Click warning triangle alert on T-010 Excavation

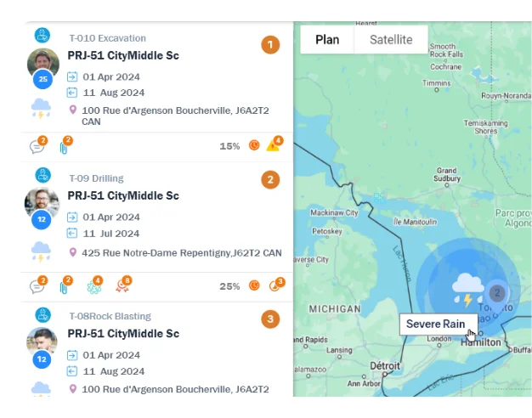click(273, 145)
